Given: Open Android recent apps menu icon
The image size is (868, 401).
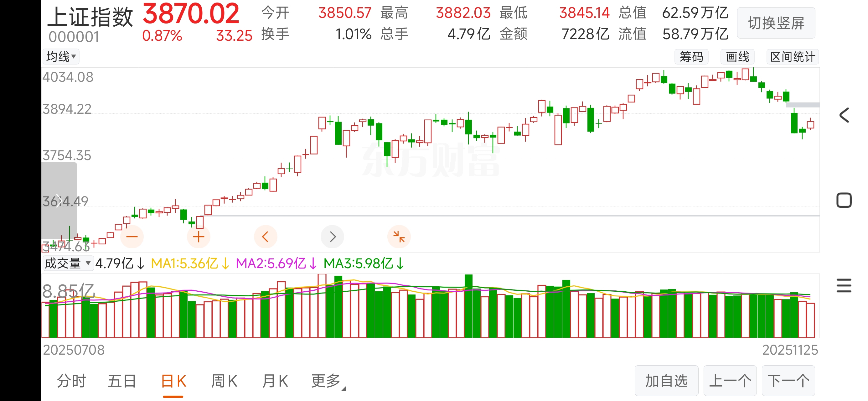Looking at the screenshot, I should pyautogui.click(x=844, y=286).
